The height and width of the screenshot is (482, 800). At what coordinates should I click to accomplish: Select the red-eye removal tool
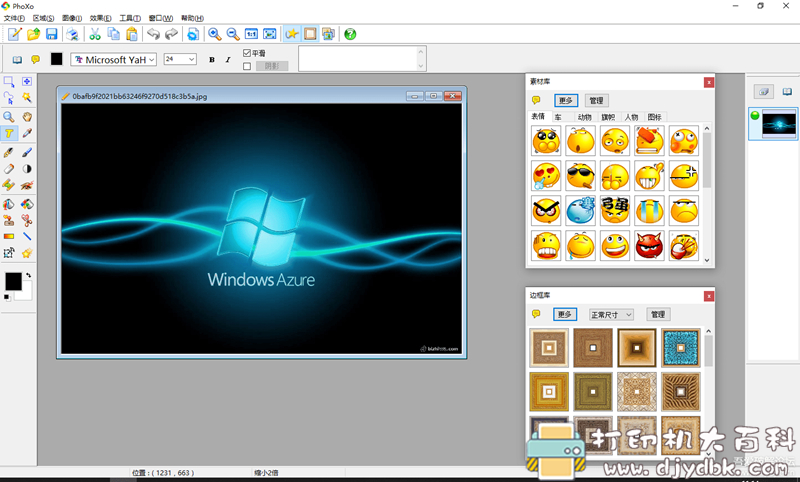[27, 185]
